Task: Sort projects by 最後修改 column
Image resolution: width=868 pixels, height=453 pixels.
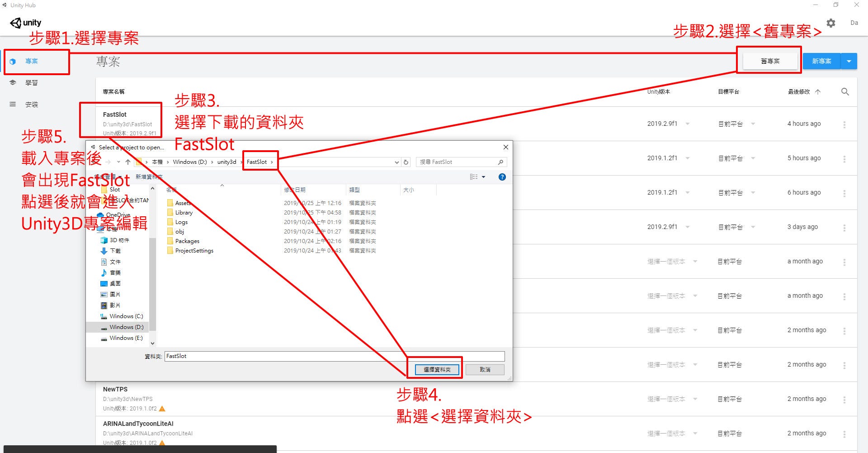Action: pos(804,92)
